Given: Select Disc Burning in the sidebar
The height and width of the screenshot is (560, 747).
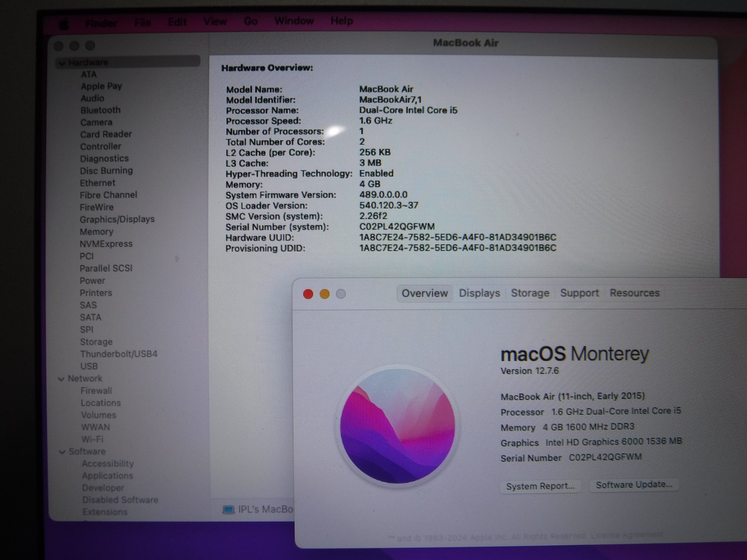Looking at the screenshot, I should click(106, 171).
